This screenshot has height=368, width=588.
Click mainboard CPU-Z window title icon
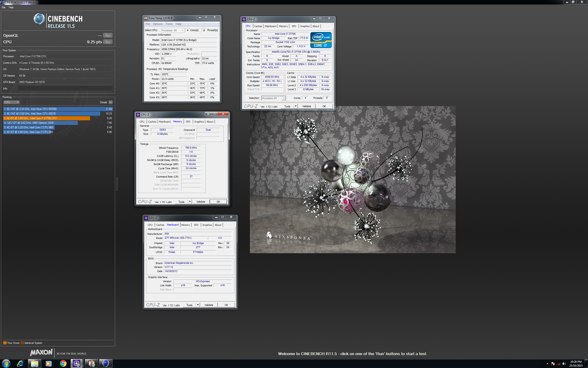[146, 218]
